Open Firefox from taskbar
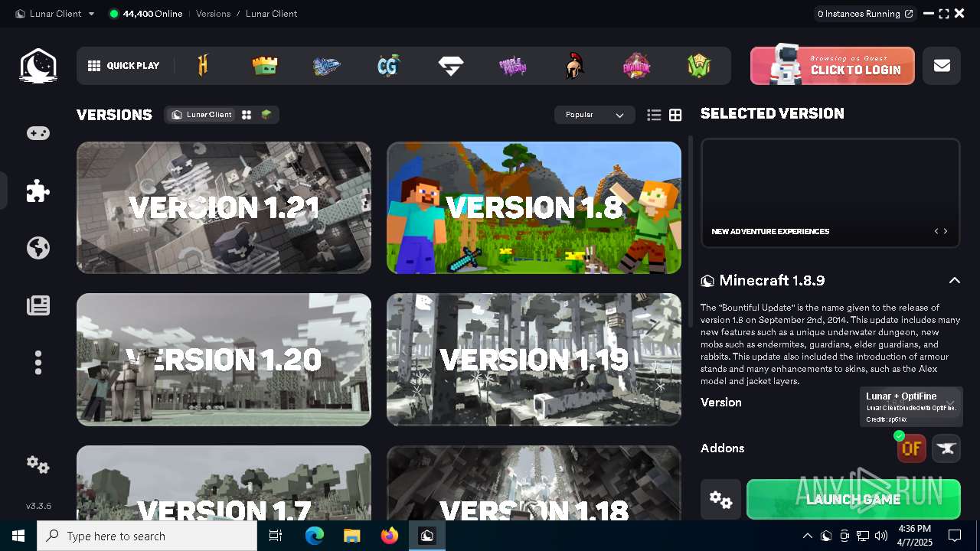This screenshot has height=551, width=980. coord(389,536)
